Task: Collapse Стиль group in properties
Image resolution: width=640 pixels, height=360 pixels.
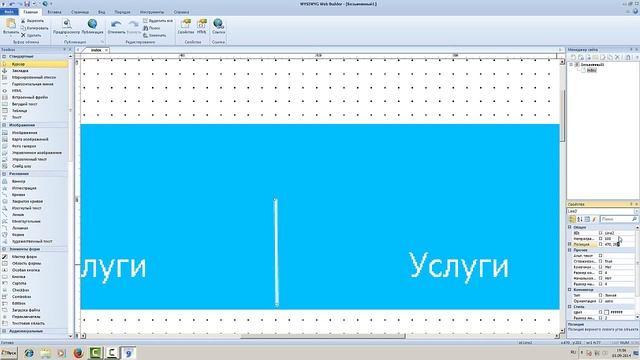Action: point(570,307)
